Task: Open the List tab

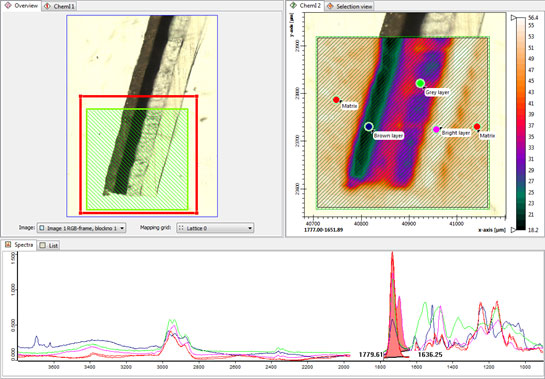Action: click(x=48, y=245)
